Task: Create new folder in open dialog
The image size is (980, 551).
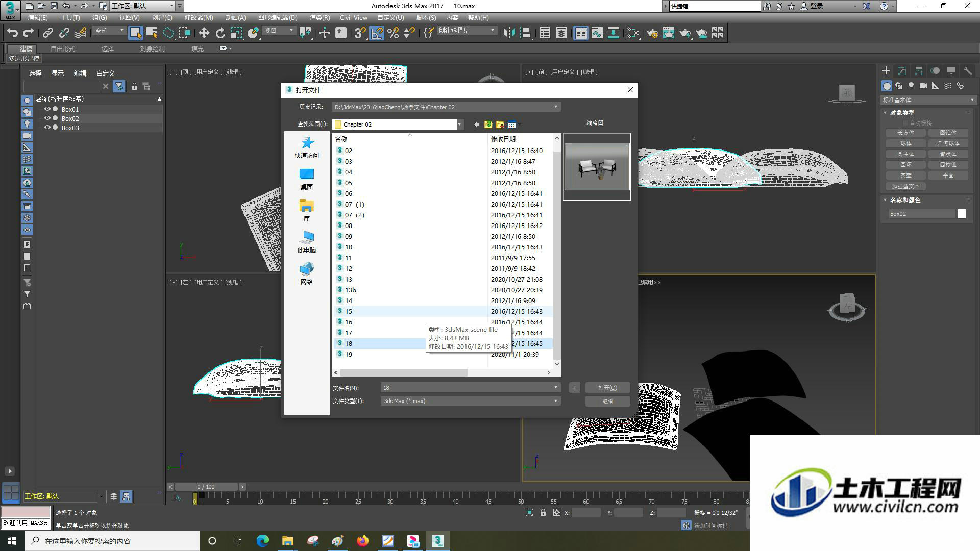Action: click(500, 124)
